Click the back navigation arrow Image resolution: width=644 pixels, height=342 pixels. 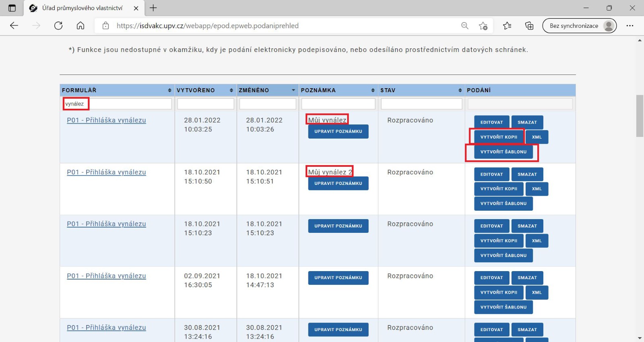pyautogui.click(x=14, y=26)
